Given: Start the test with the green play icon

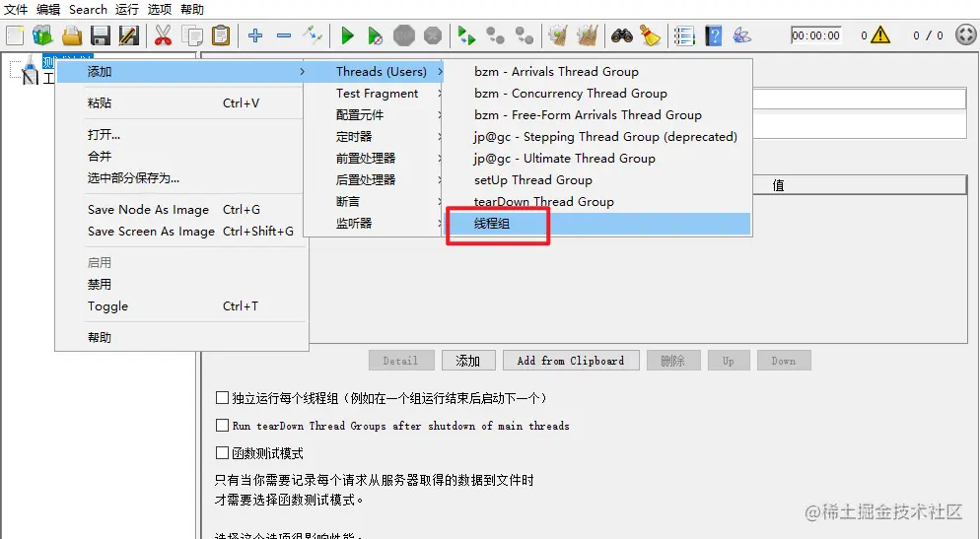Looking at the screenshot, I should tap(347, 35).
